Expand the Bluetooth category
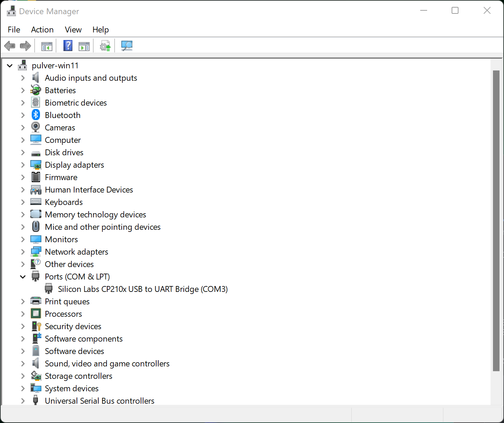Image resolution: width=504 pixels, height=423 pixels. [23, 115]
